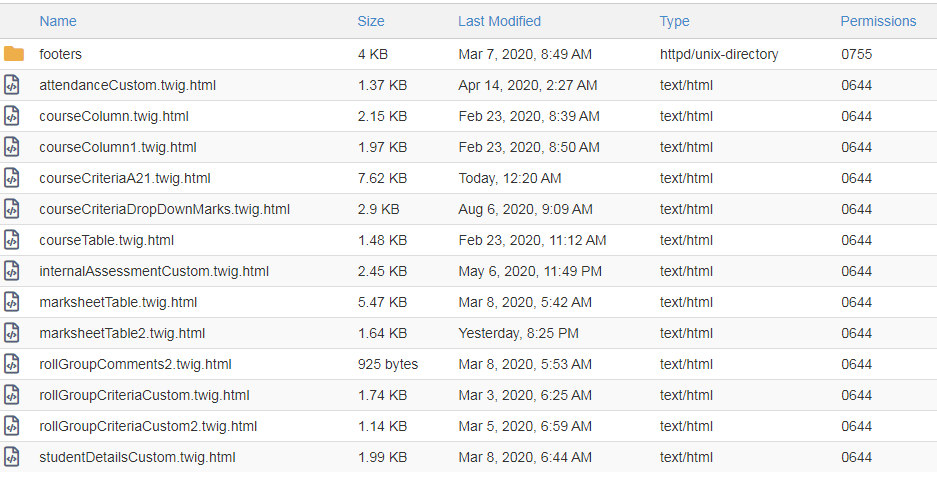This screenshot has width=937, height=487.
Task: Click 0644 permissions of rollGroupCriteriaCustom.twig.html
Action: tap(856, 395)
